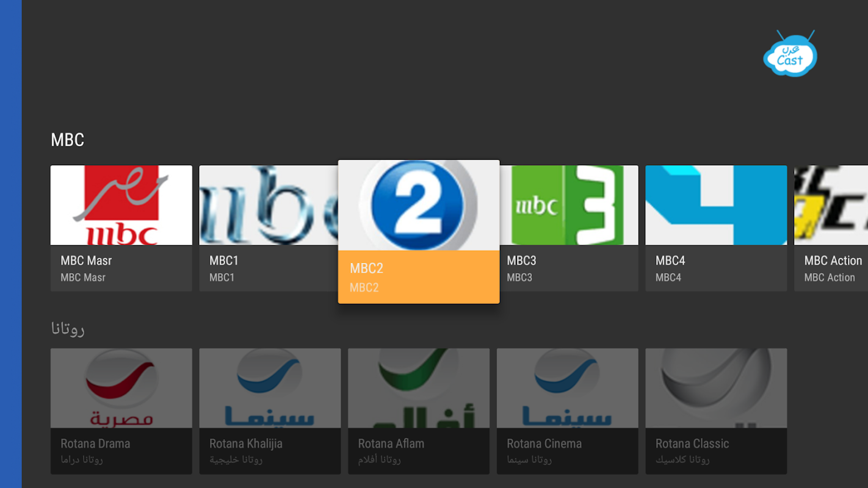Select the روتانا row header
Viewport: 868px width, 488px height.
tap(68, 329)
